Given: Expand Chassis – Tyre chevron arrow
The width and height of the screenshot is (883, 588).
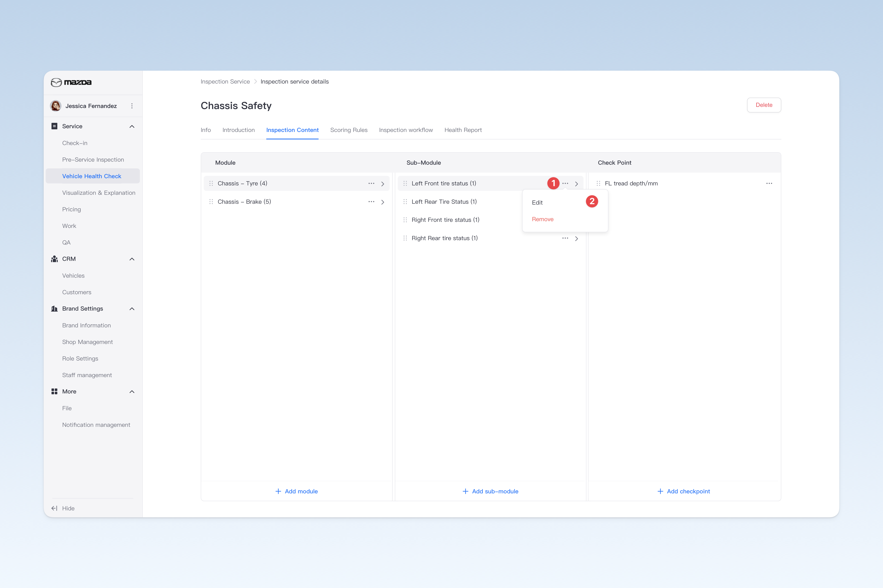Looking at the screenshot, I should pos(382,184).
